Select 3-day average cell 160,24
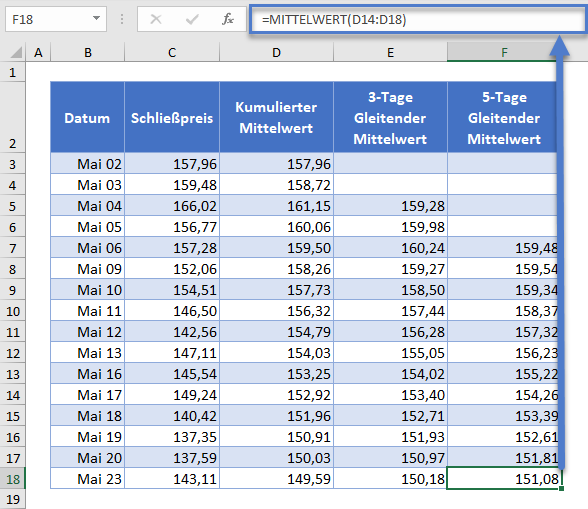 click(390, 248)
